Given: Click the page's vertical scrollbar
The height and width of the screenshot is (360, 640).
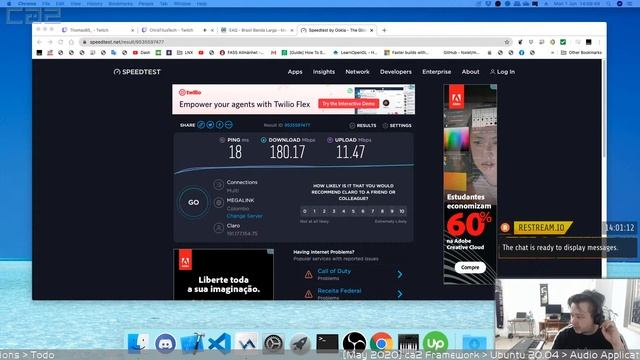Looking at the screenshot, I should pos(604,110).
